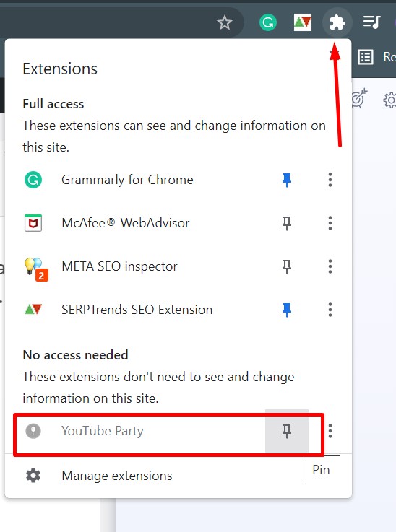
Task: Pin McAfee WebAdvisor to toolbar
Action: coord(287,223)
